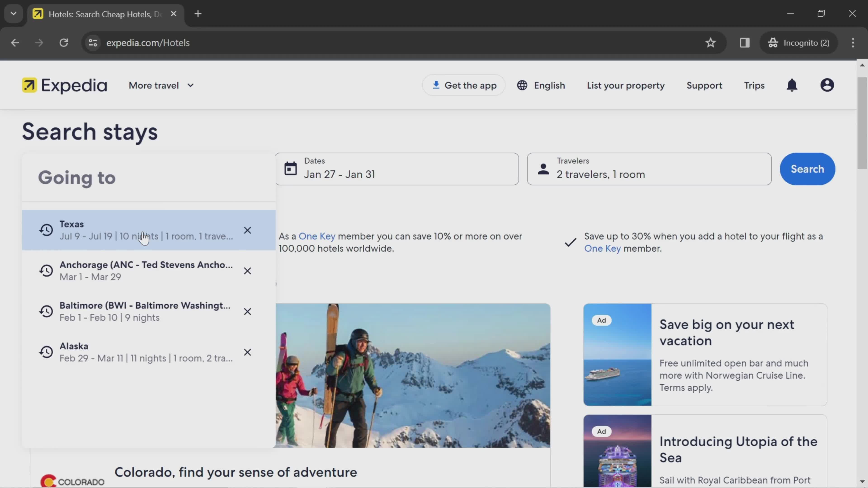868x488 pixels.
Task: Click the Search button for stays
Action: tap(807, 169)
